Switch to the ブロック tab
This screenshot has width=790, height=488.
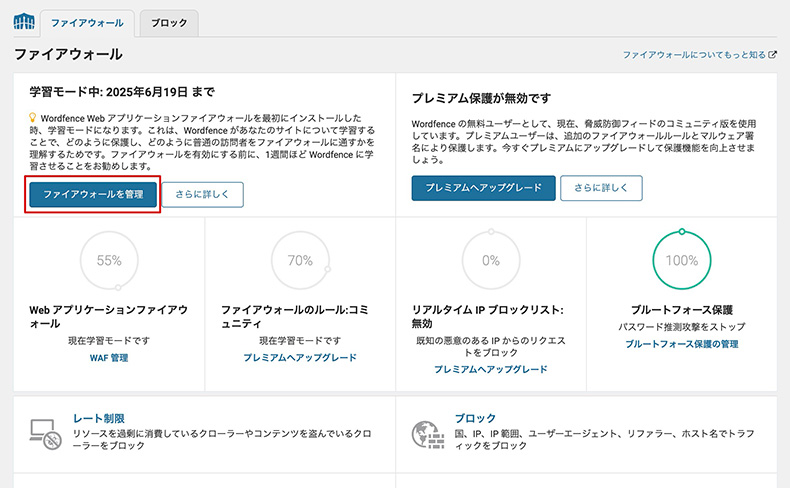(x=169, y=23)
